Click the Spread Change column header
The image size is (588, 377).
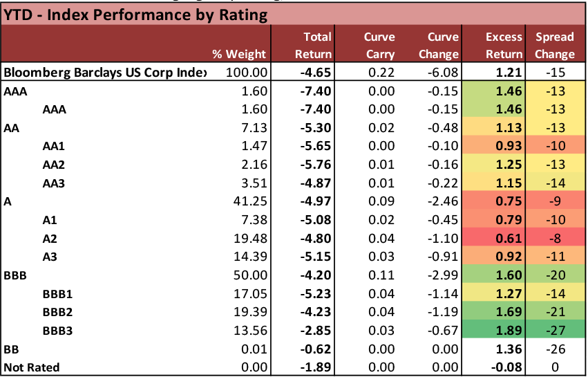(554, 45)
